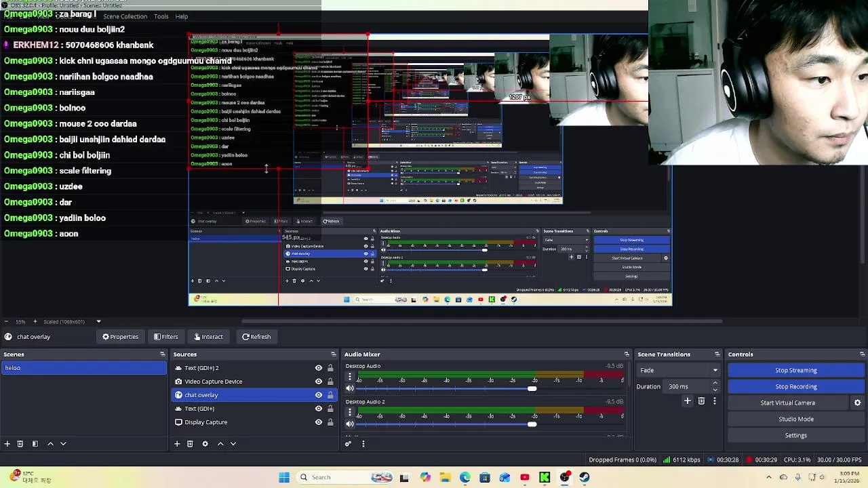Screen dimensions: 868x488
Task: Toggle lock on chat overlay source
Action: pyautogui.click(x=330, y=395)
